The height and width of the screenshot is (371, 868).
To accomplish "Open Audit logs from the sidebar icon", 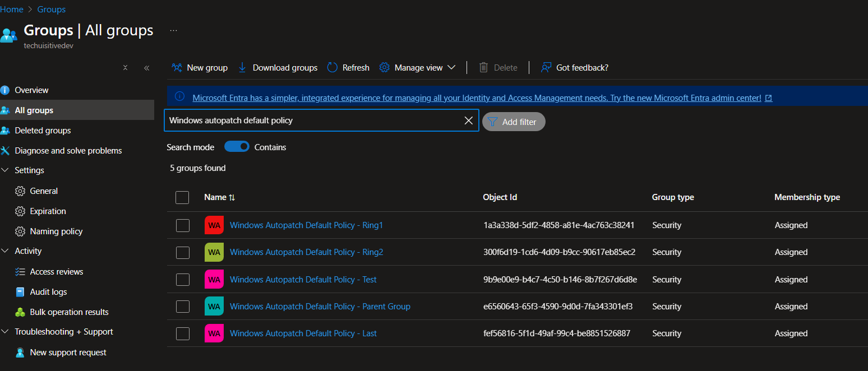I will click(19, 291).
